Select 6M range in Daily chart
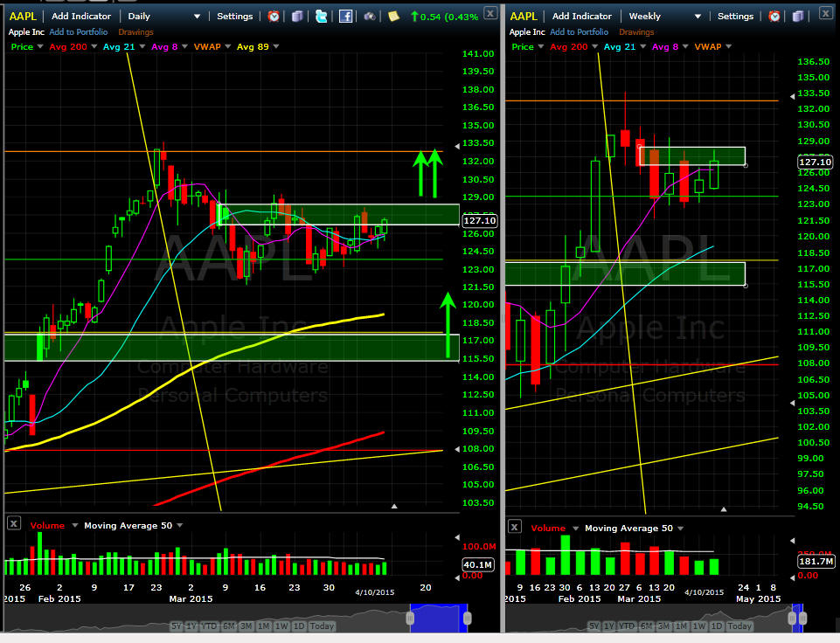 coord(229,626)
